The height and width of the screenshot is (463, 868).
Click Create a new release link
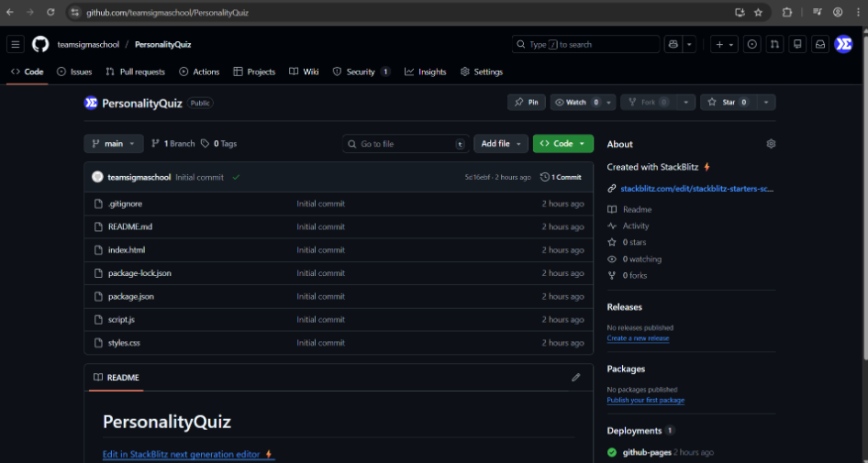[x=638, y=338]
